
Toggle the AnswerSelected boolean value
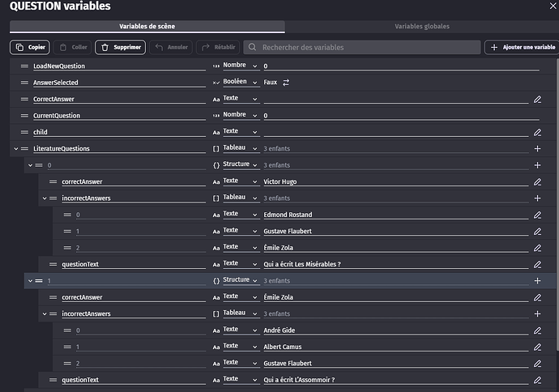(x=286, y=83)
